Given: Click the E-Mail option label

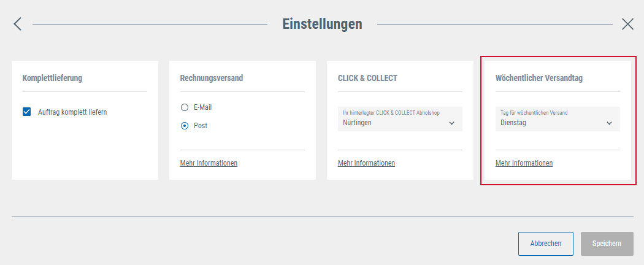Looking at the screenshot, I should tap(203, 107).
